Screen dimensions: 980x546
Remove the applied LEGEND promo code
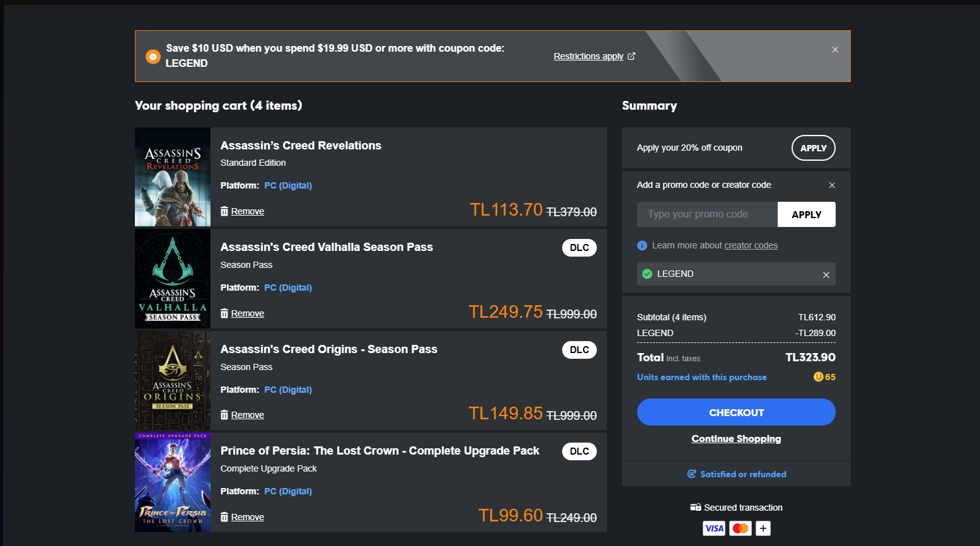(826, 275)
